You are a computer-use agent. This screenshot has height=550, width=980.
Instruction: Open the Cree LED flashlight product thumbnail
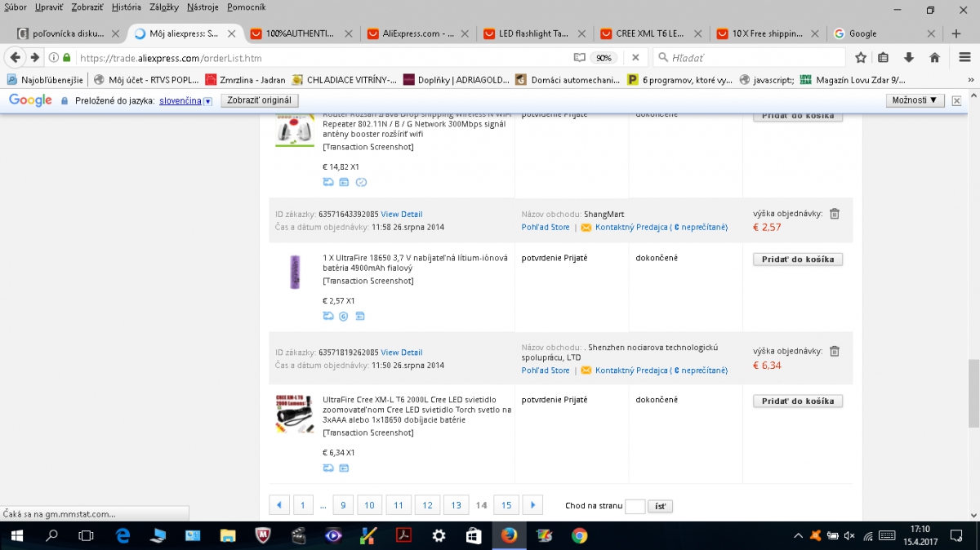click(x=295, y=414)
